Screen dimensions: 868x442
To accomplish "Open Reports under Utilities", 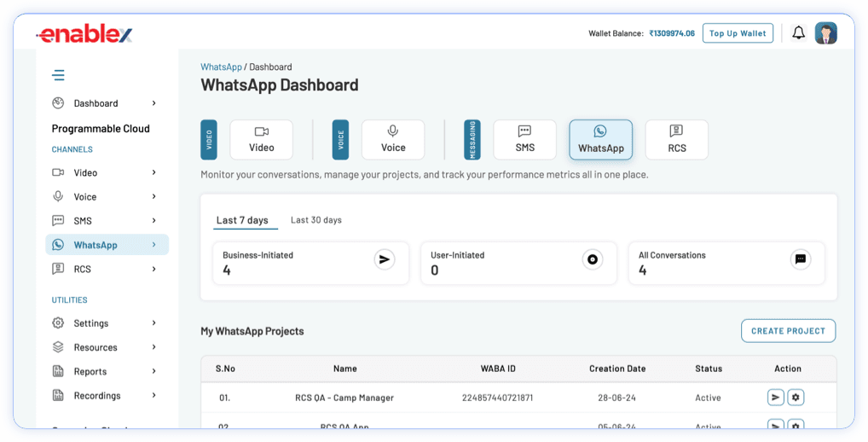I will click(105, 371).
